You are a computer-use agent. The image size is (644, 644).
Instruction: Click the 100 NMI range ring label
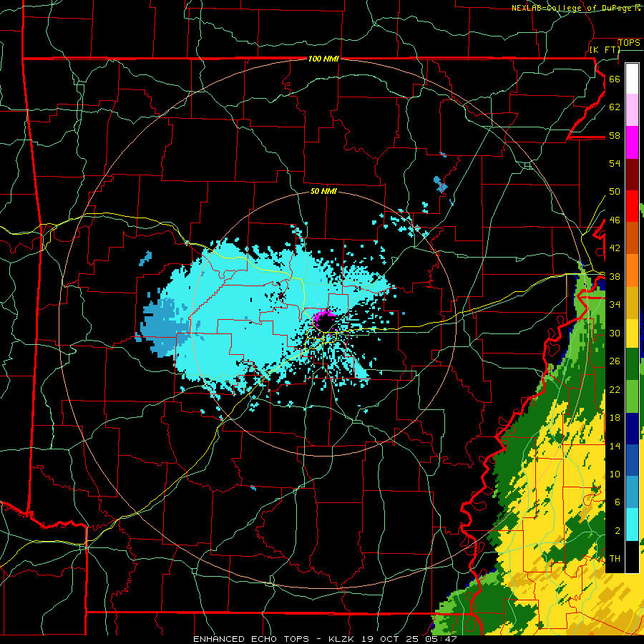(x=323, y=59)
